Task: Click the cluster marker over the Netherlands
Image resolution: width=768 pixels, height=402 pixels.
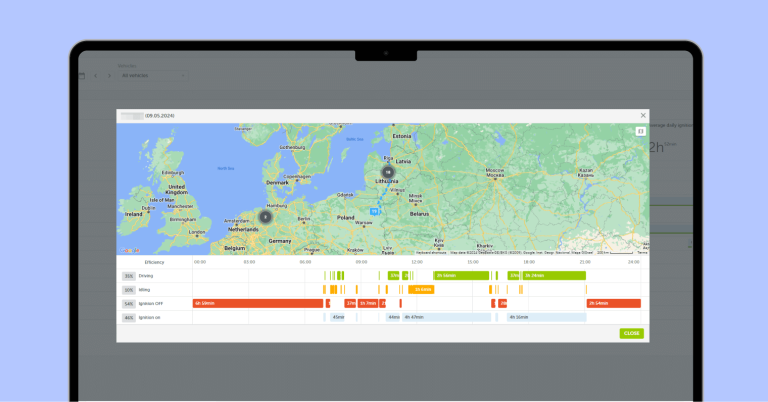Action: point(265,216)
